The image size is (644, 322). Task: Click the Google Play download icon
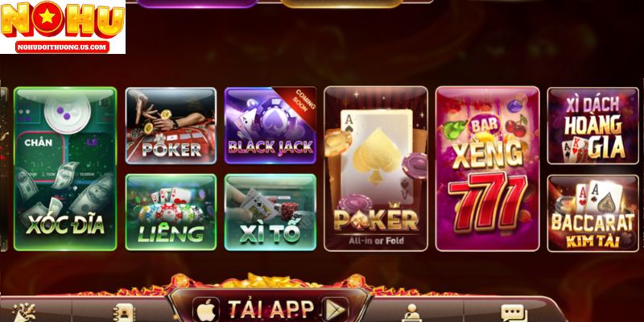(x=335, y=310)
